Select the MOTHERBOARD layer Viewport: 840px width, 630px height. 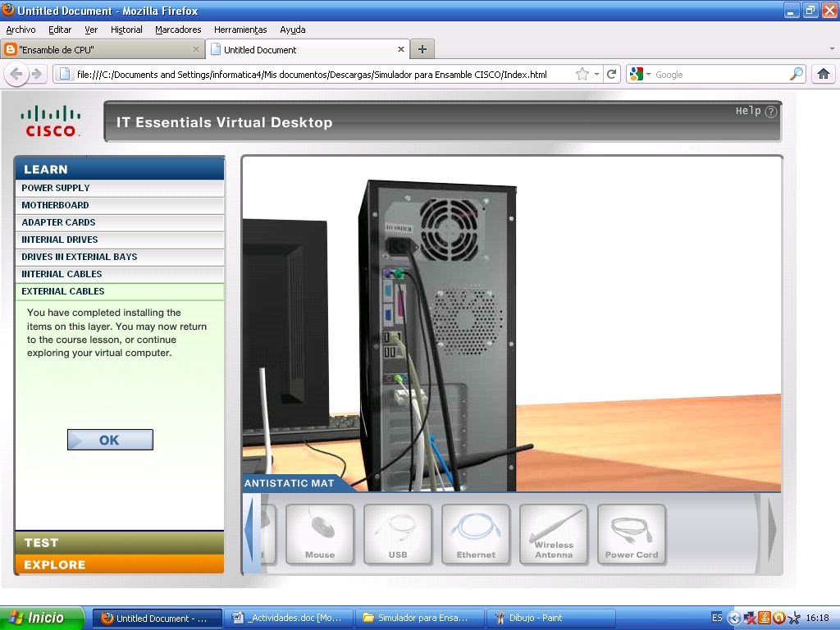click(120, 205)
